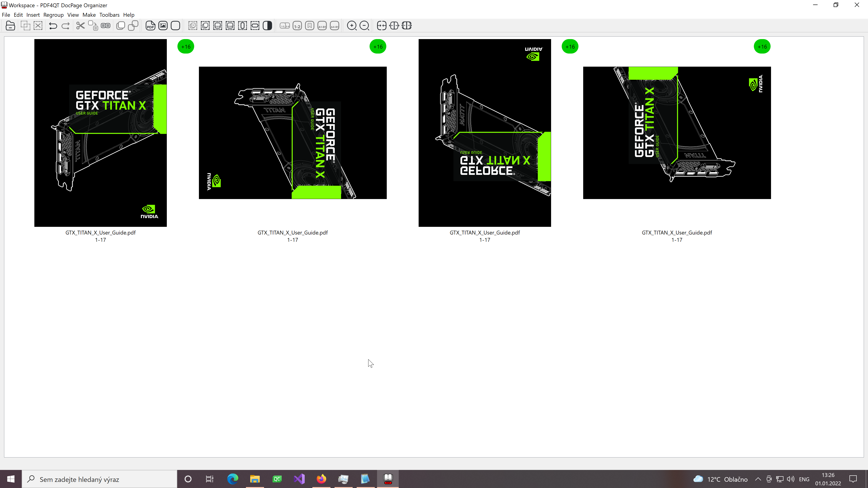Expand the system tray hidden icons chevron
This screenshot has height=488, width=868.
[x=758, y=479]
